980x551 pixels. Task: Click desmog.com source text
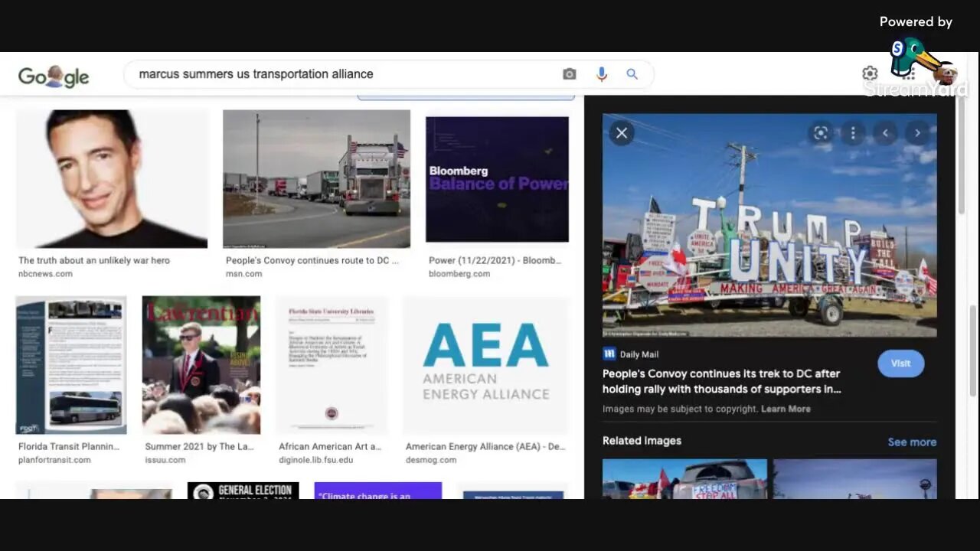[x=431, y=460]
